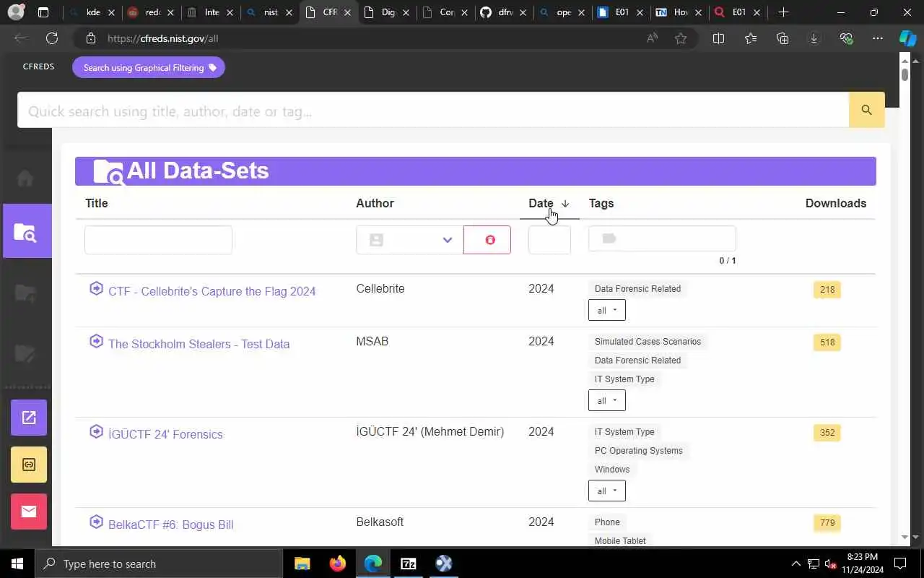Viewport: 924px width, 578px height.
Task: Expand 'all' tags dropdown in İGÜCTF row
Action: (606, 491)
